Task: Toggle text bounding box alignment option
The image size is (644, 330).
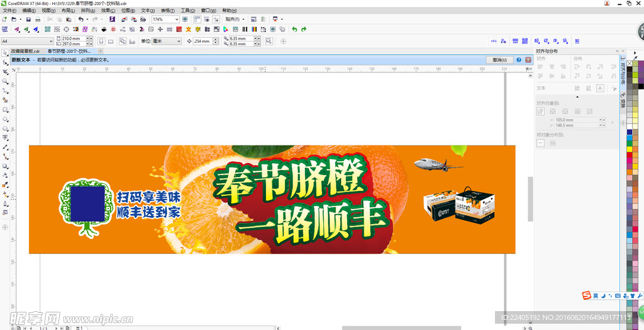Action: [600, 88]
